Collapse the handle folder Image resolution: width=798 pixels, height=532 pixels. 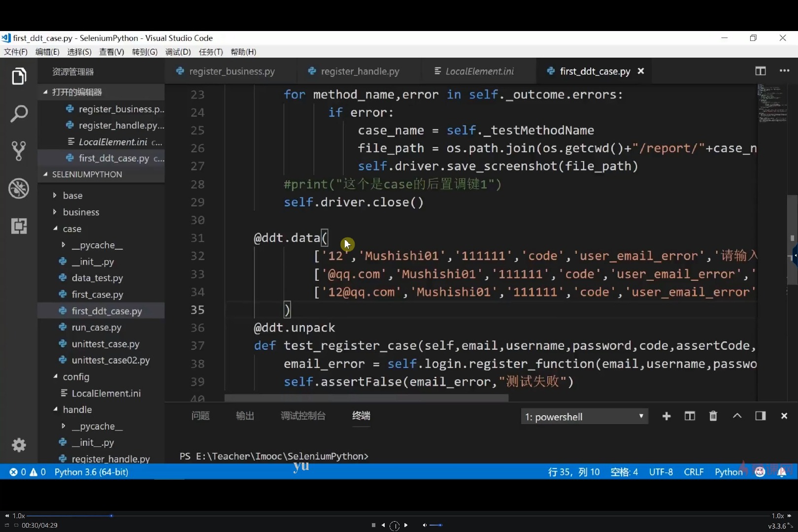tap(55, 409)
